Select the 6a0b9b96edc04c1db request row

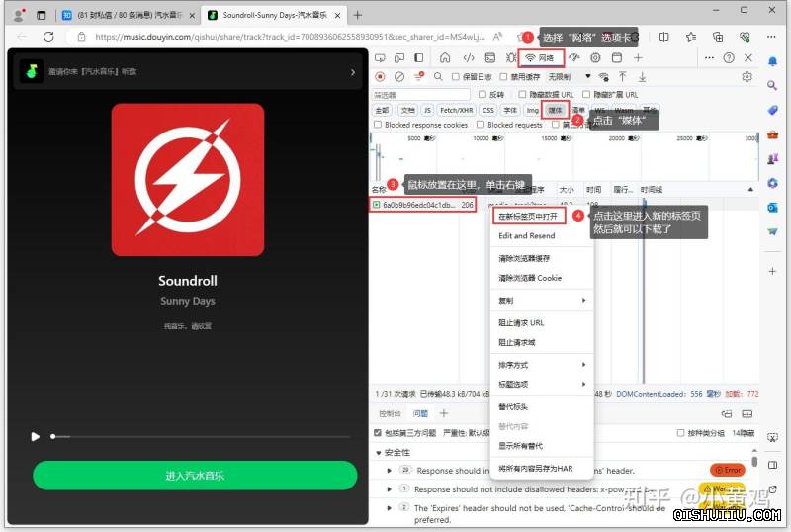click(423, 205)
